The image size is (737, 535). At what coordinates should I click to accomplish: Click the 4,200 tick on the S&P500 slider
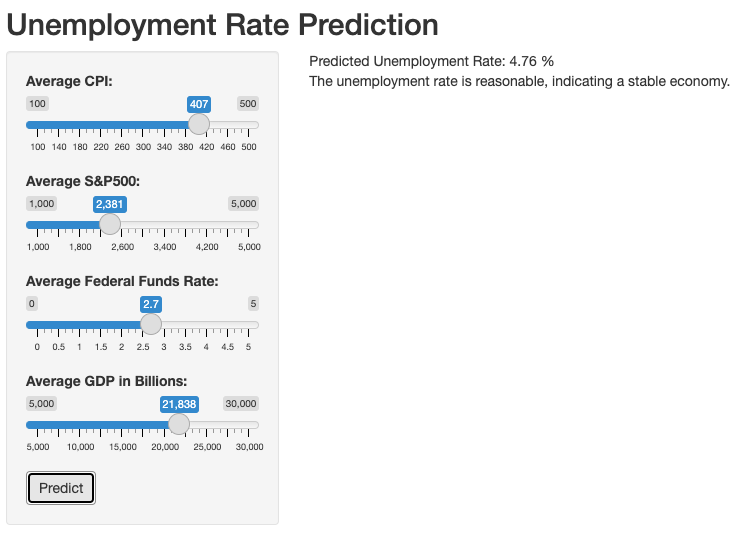coord(207,247)
